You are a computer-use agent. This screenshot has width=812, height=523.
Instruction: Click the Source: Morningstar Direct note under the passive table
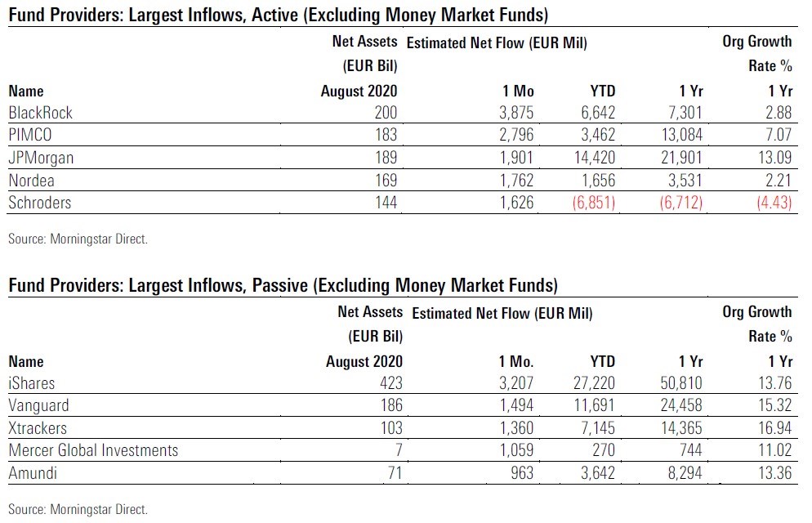78,509
